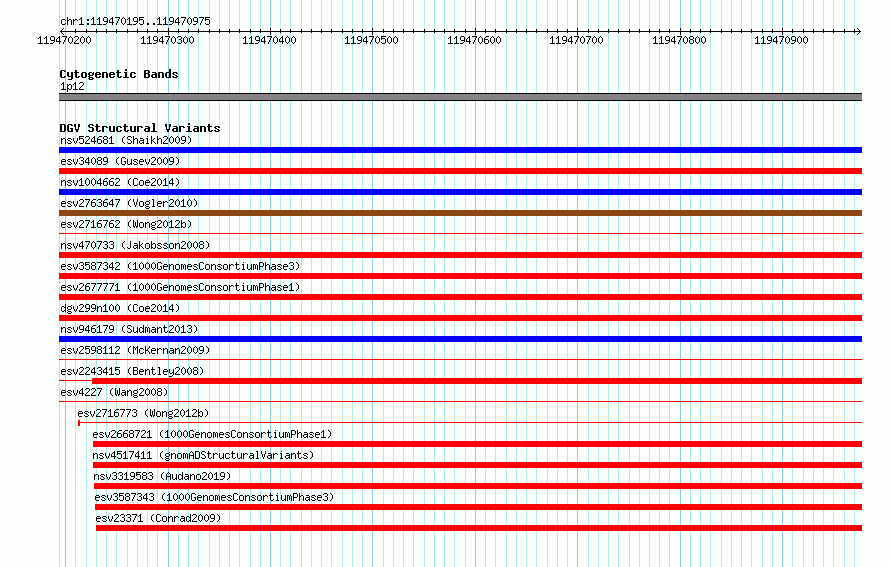The width and height of the screenshot is (890, 567).
Task: Click ruler position 119470400
Action: coord(269,40)
